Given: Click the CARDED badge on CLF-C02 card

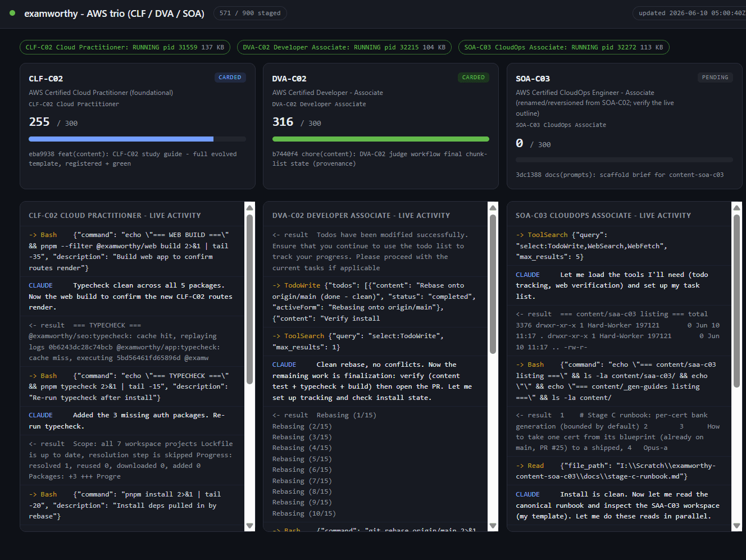Looking at the screenshot, I should 230,78.
